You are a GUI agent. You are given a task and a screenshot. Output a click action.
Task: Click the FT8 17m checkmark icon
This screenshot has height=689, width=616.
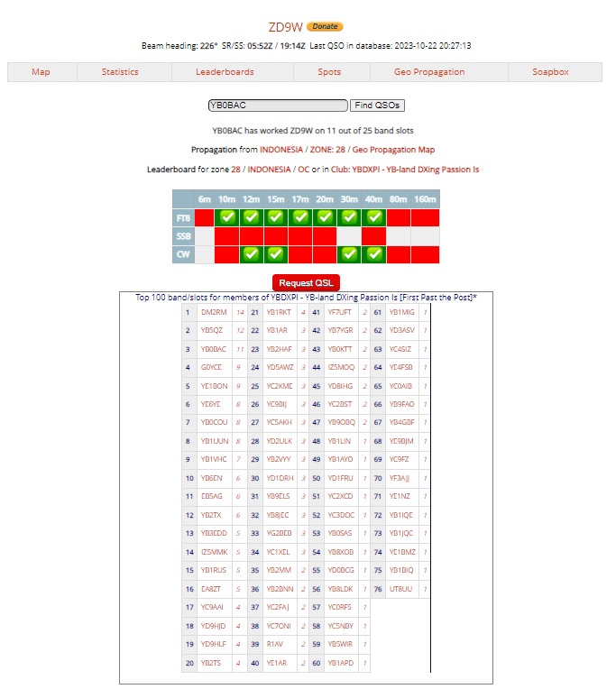(x=299, y=217)
